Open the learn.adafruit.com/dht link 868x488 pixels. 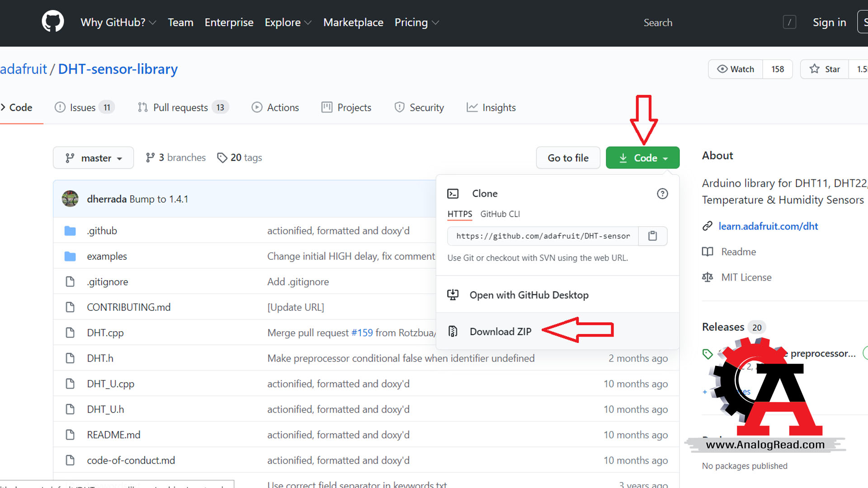[768, 226]
